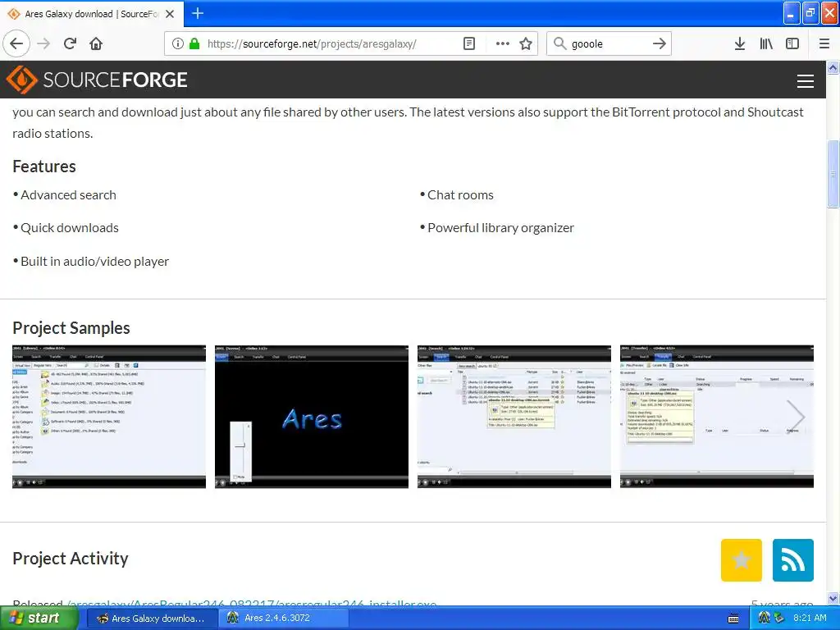Close the Ares Galaxy download tab
Image resolution: width=840 pixels, height=630 pixels.
170,14
